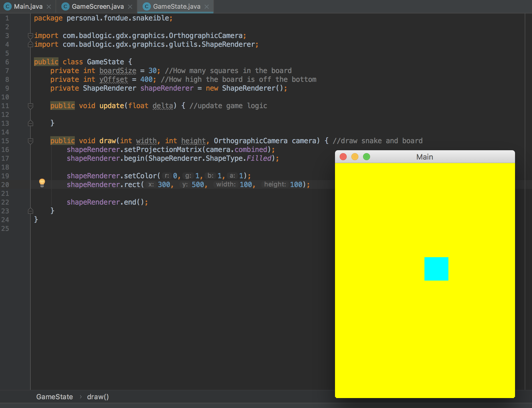Open the lightbulb quick-fix on line 20
Viewport: 532px width, 408px height.
coord(42,183)
